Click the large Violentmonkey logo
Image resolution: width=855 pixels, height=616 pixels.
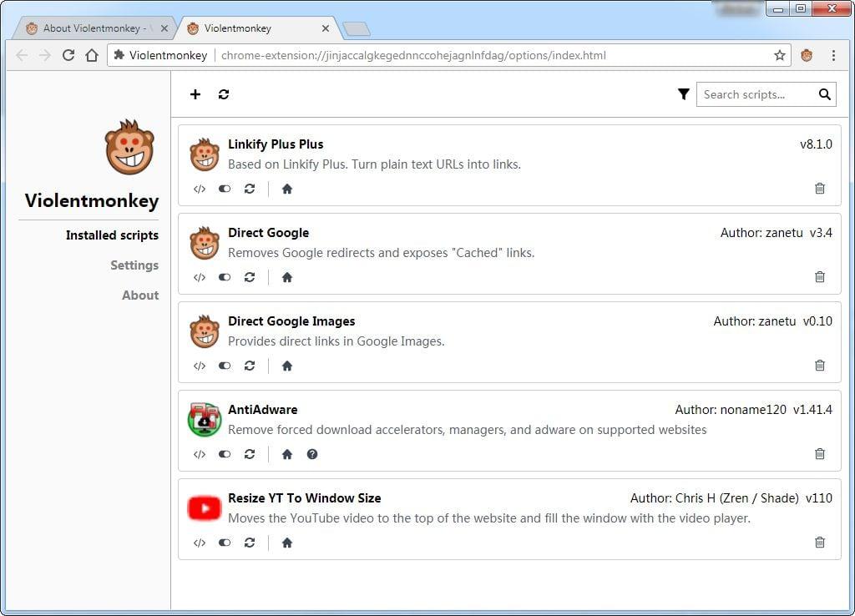coord(129,147)
